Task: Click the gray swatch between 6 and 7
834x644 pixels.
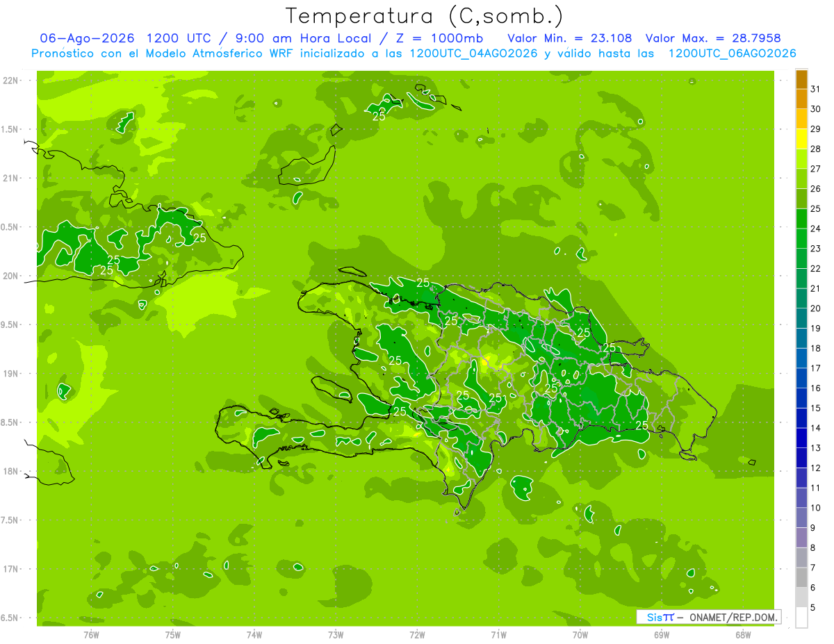Action: coord(801,578)
